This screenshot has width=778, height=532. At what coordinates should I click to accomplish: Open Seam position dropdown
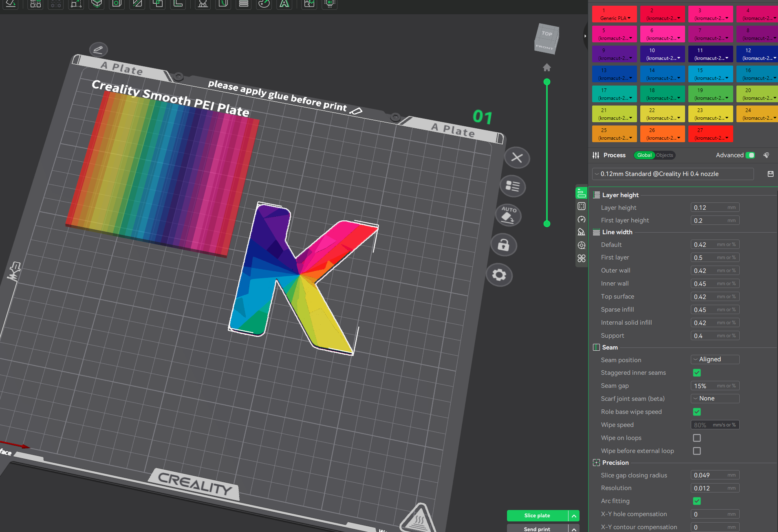point(715,359)
